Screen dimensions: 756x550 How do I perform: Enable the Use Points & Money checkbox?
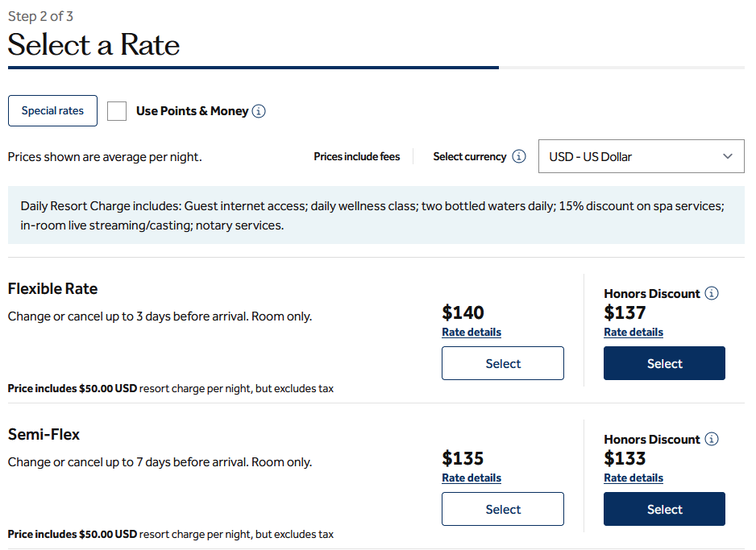coord(117,111)
